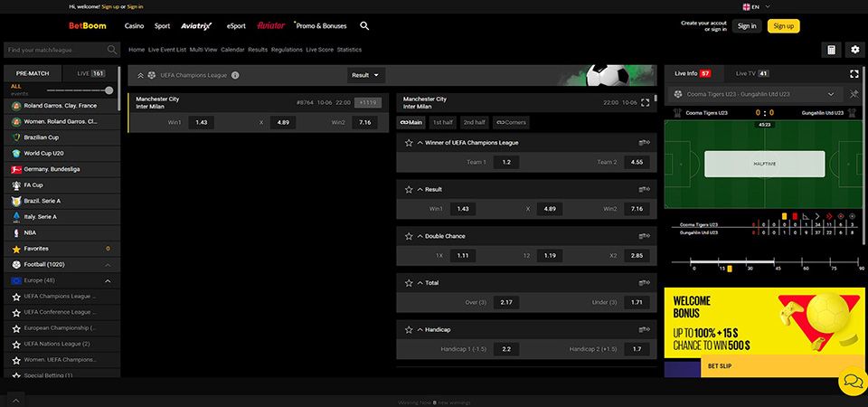The width and height of the screenshot is (868, 407).
Task: Star the UEFA Conference League in sidebar
Action: pos(16,312)
